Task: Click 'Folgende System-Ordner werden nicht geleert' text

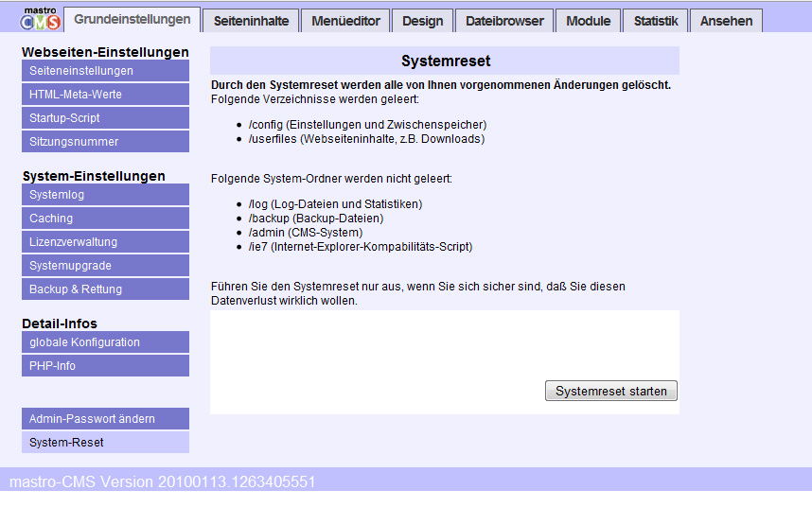Action: click(x=331, y=179)
